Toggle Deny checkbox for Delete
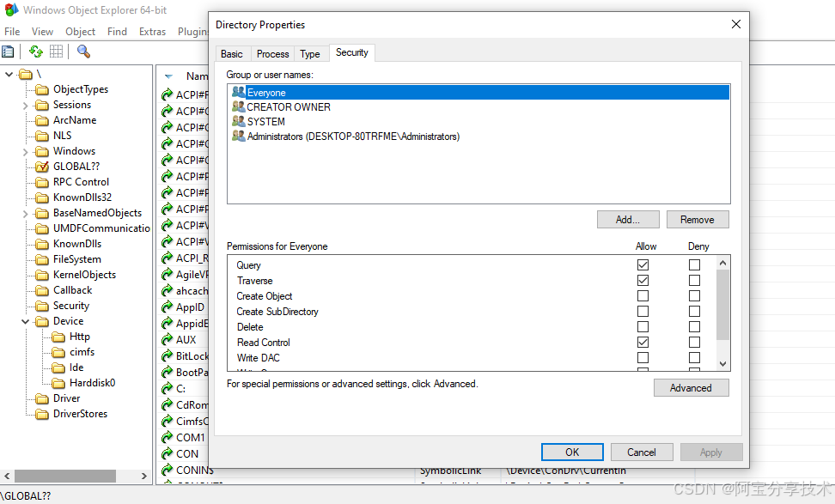Image resolution: width=835 pixels, height=504 pixels. click(x=694, y=326)
